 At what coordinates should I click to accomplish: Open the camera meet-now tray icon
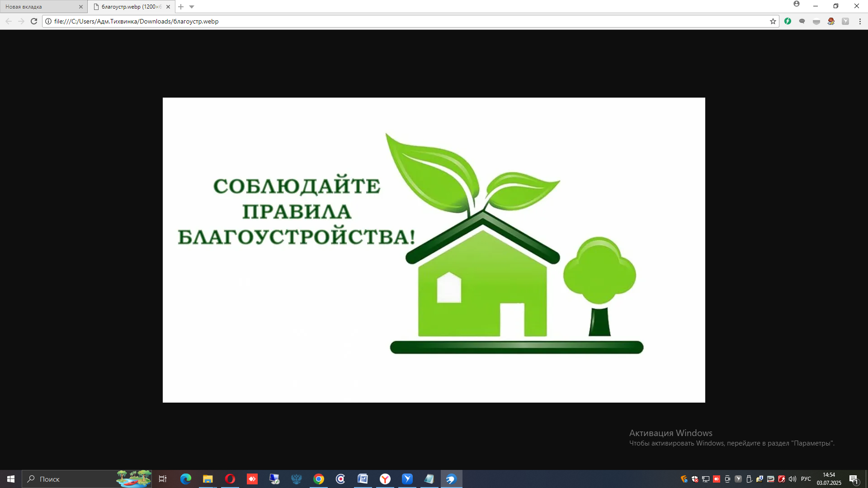(727, 479)
